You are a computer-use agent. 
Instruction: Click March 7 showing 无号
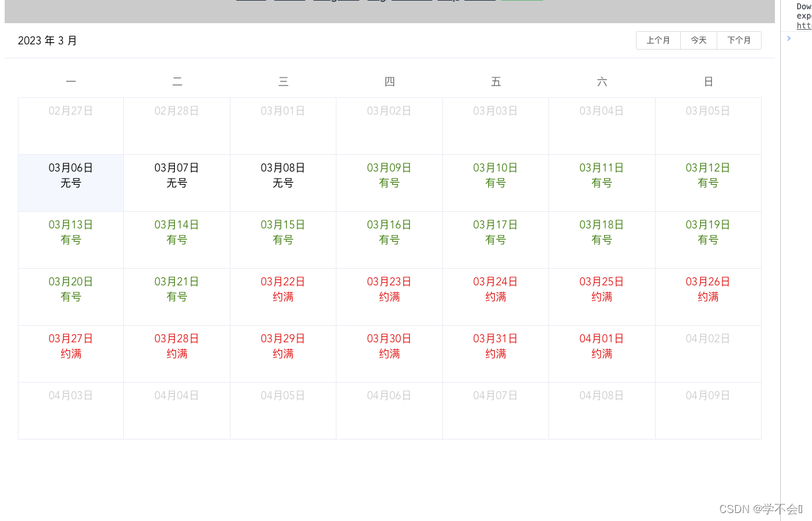pos(176,175)
